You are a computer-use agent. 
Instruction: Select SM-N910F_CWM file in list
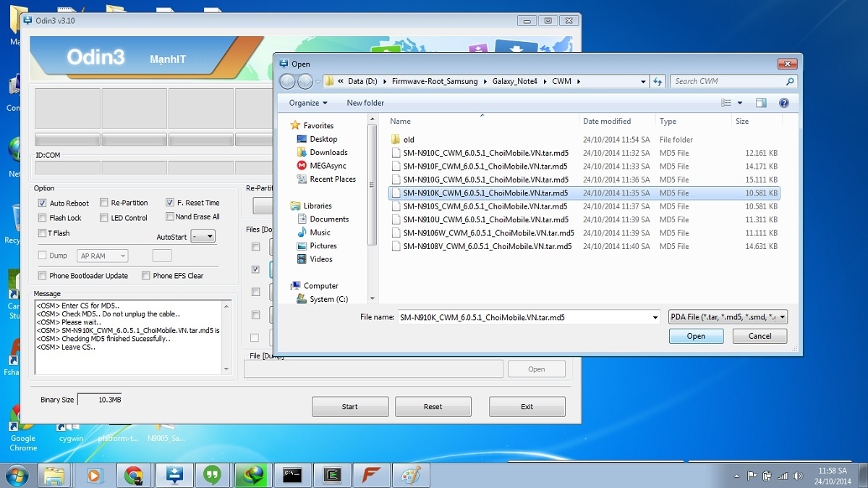coord(584,167)
